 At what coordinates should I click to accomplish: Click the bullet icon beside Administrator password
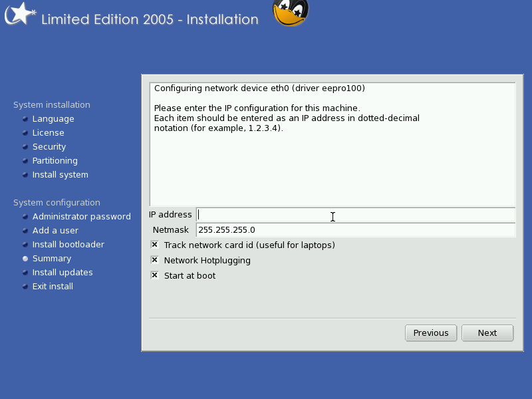coord(25,217)
